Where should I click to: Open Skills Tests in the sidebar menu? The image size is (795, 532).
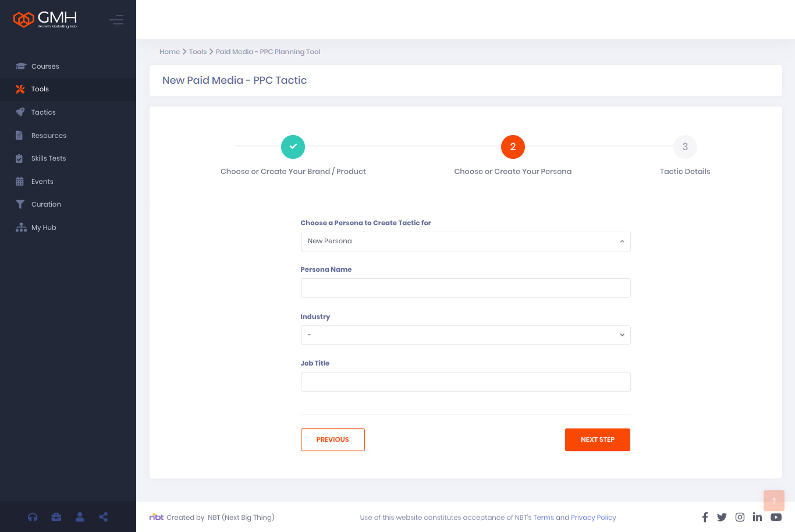coord(68,158)
